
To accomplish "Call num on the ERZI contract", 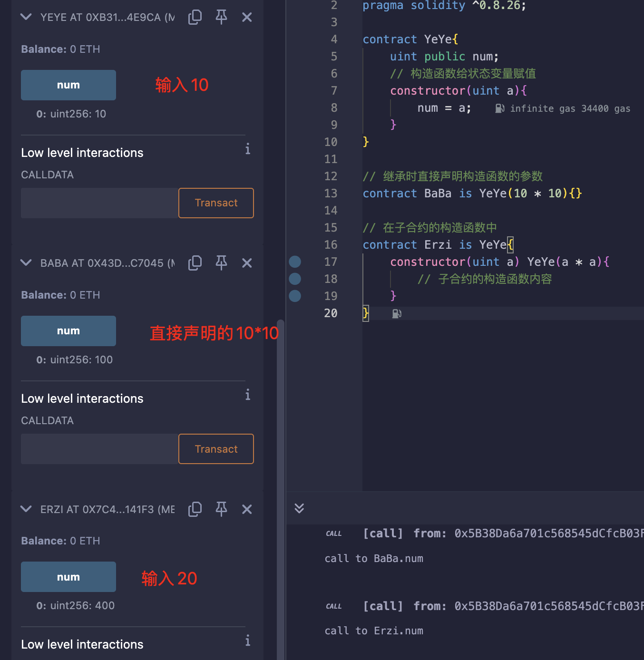I will [68, 577].
